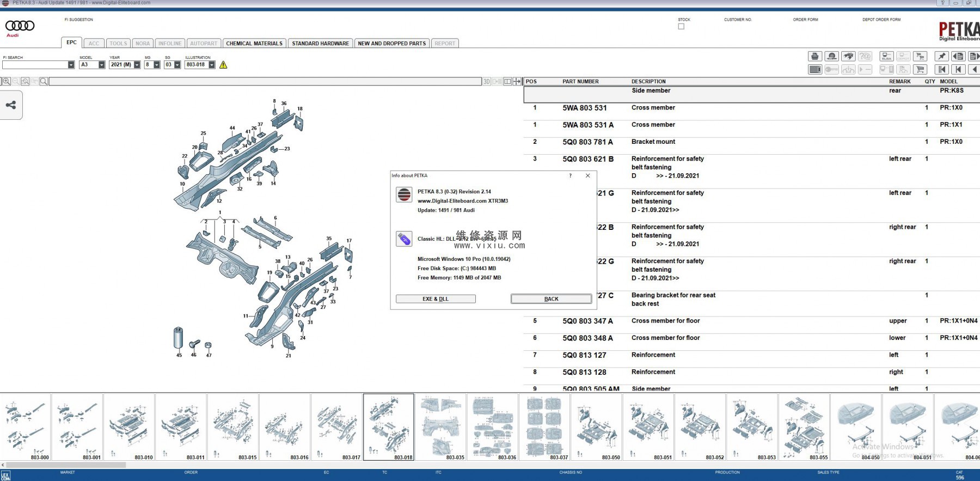Viewport: 980px width, 481px height.
Task: Click the BACK button in dialog
Action: [x=551, y=299]
